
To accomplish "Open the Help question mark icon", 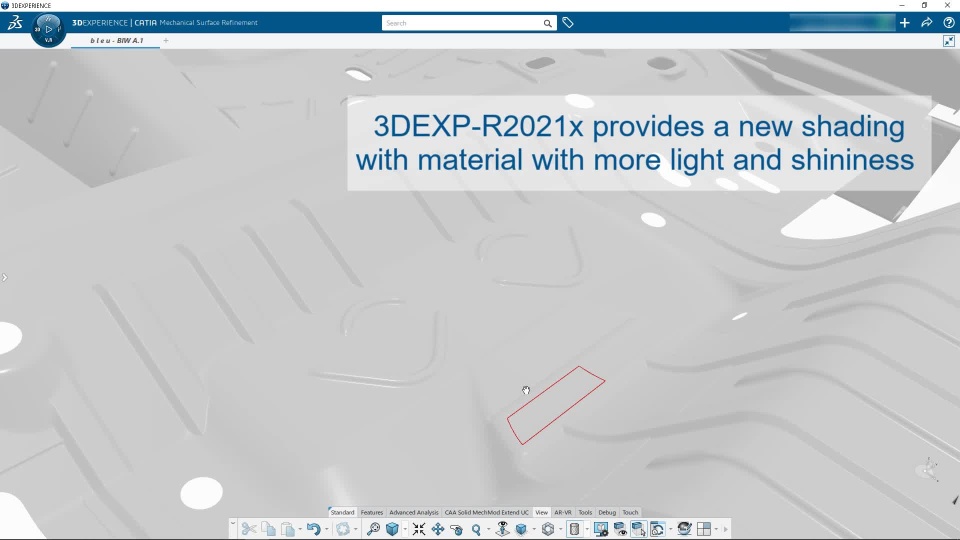I will point(949,23).
